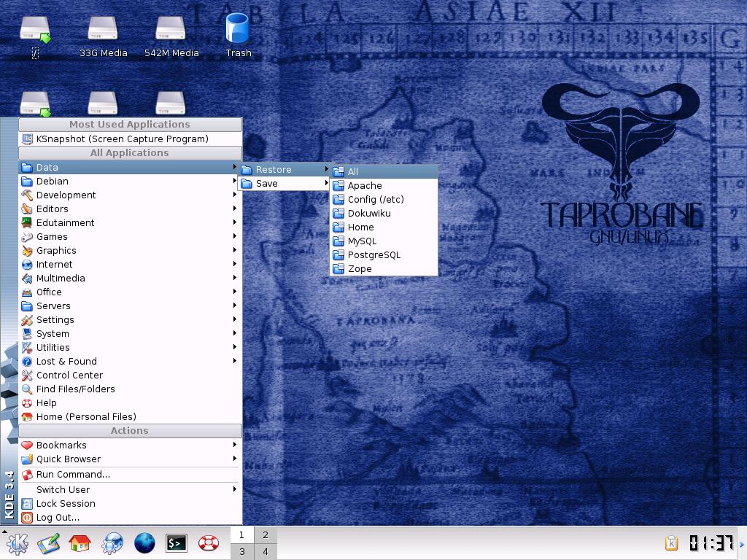Expand the Games menu category
747x560 pixels.
130,237
